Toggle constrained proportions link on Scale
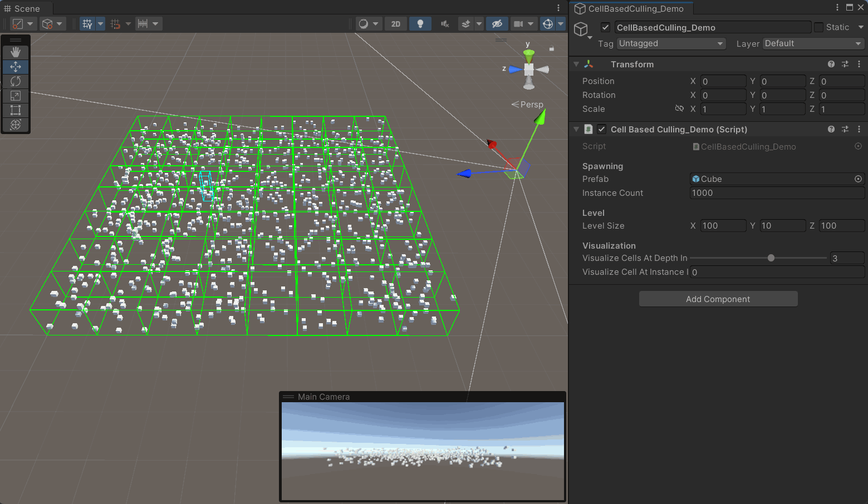 click(x=679, y=108)
